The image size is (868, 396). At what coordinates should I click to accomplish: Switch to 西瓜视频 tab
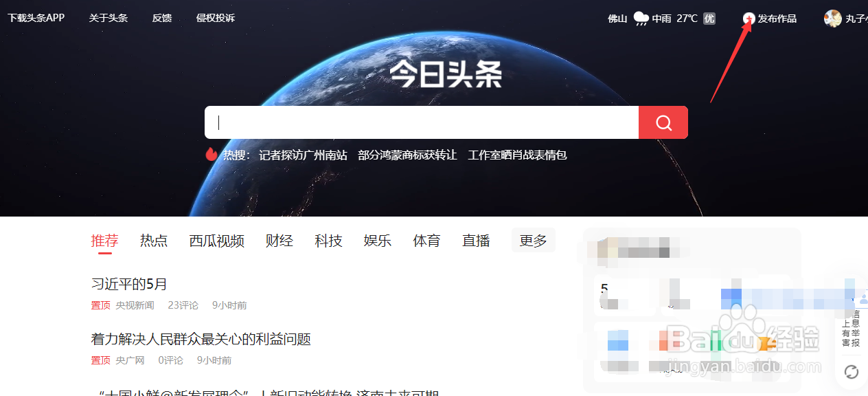click(217, 241)
